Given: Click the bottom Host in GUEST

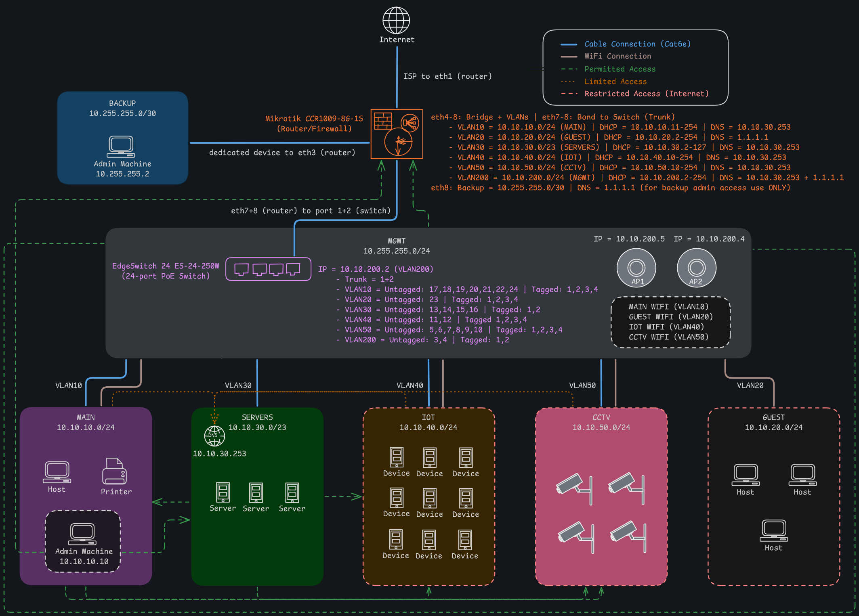Looking at the screenshot, I should tap(773, 531).
